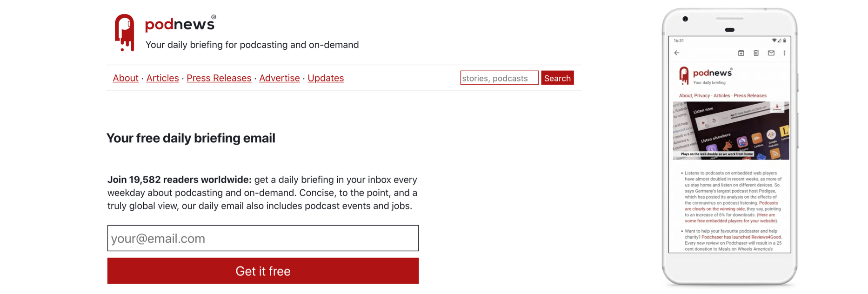Tap the back arrow in phone mockup
This screenshot has width=868, height=294.
[677, 53]
